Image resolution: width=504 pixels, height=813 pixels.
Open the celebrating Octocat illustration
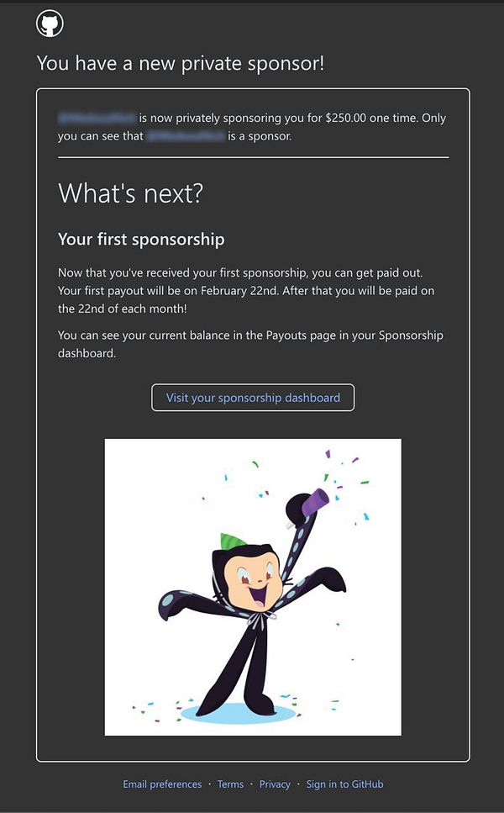(253, 587)
